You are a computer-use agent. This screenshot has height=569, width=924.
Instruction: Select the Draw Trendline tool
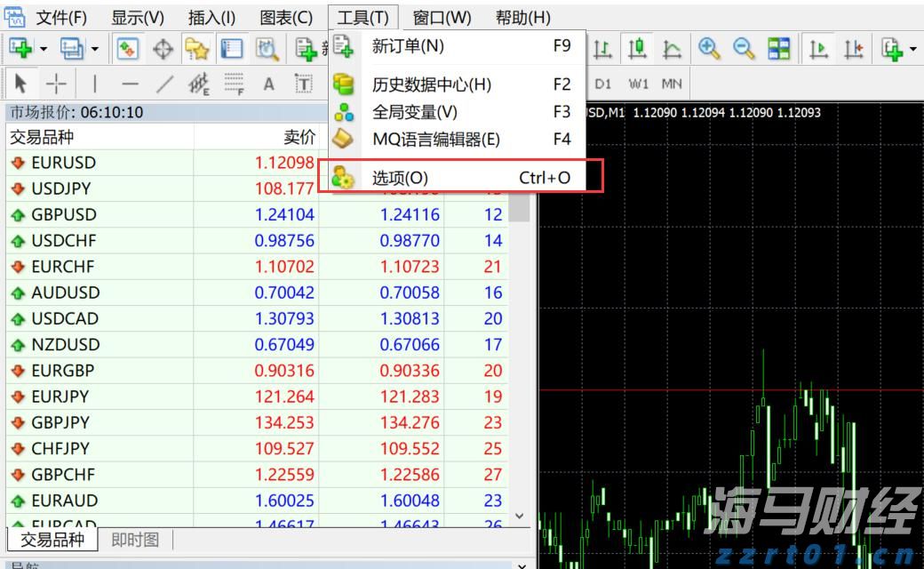(164, 83)
